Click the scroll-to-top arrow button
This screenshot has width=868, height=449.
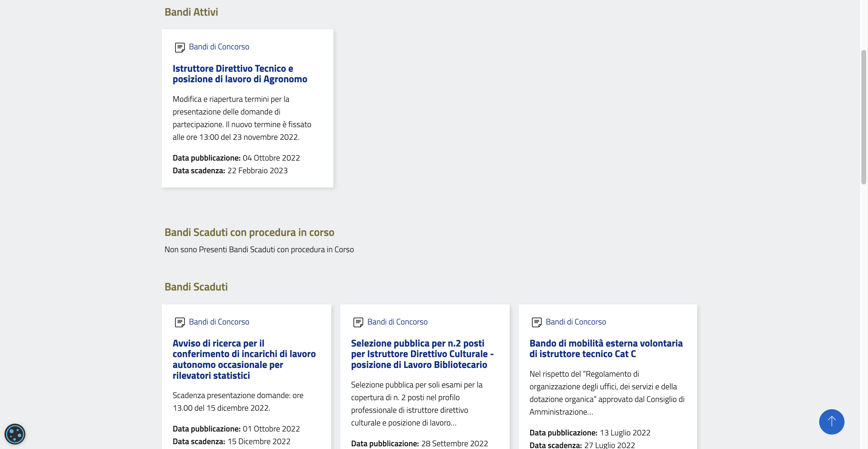coord(831,421)
